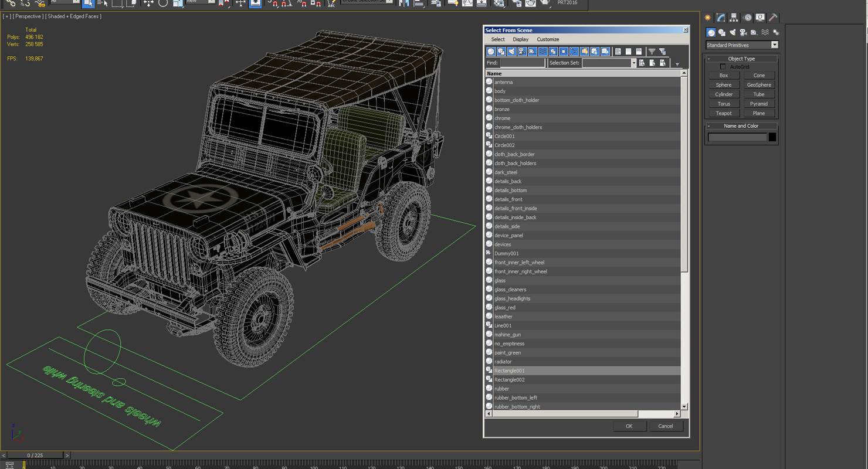
Task: Select Lights category in Create panel
Action: pyautogui.click(x=733, y=33)
